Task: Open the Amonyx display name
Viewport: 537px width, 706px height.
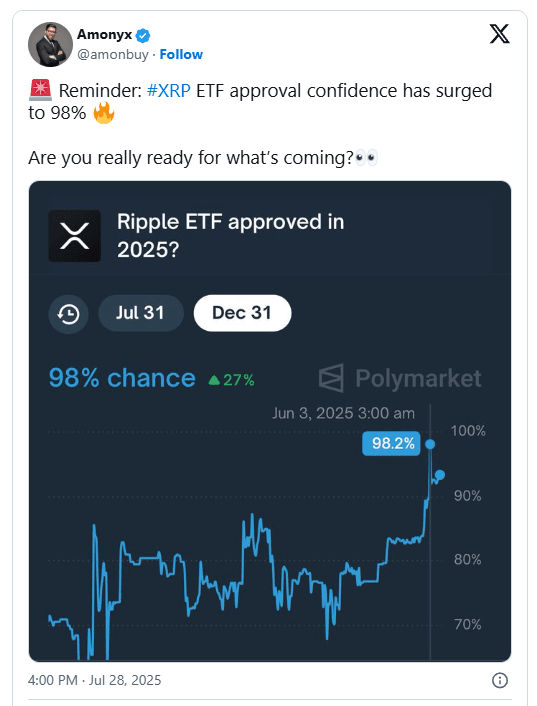Action: [104, 34]
